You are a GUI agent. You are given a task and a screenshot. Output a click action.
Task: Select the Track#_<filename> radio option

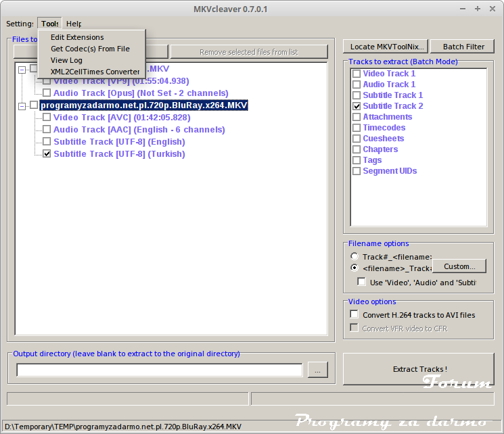pos(354,257)
